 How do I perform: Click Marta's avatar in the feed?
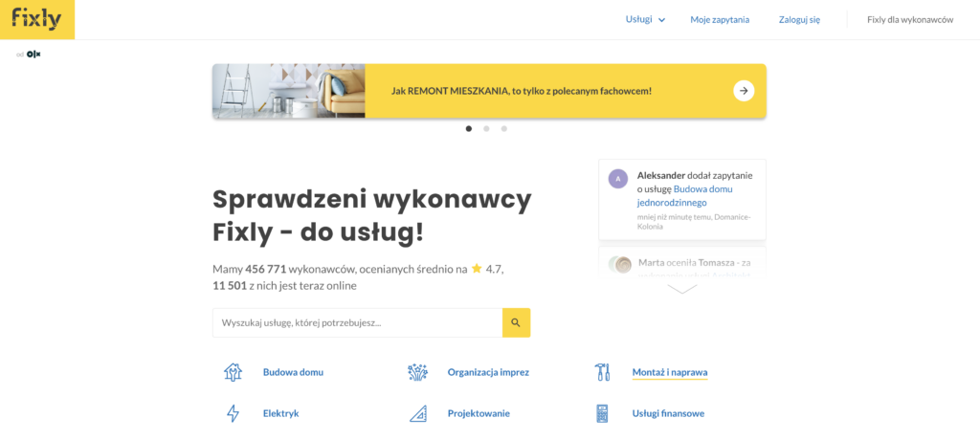(622, 265)
